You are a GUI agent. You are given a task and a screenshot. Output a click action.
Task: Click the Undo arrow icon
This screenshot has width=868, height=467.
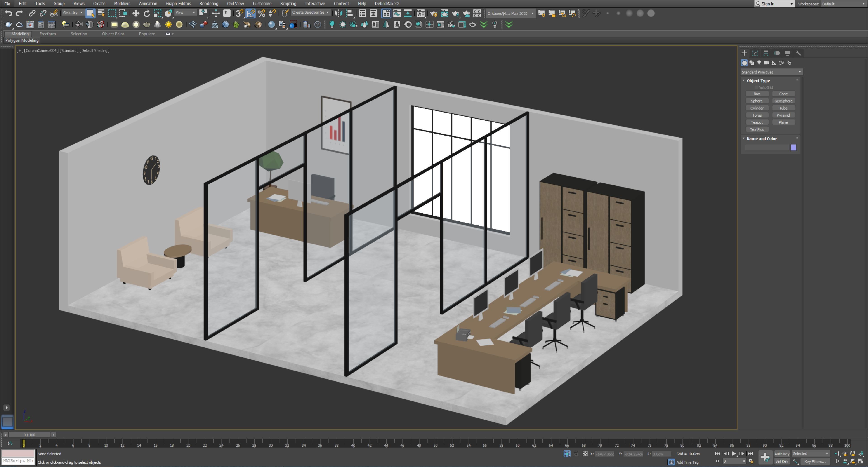[8, 14]
